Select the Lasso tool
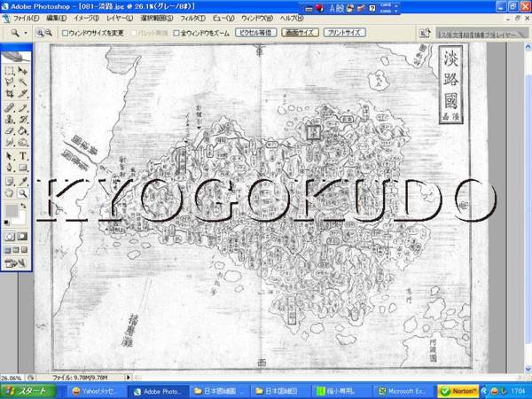This screenshot has width=532, height=399. (x=10, y=82)
